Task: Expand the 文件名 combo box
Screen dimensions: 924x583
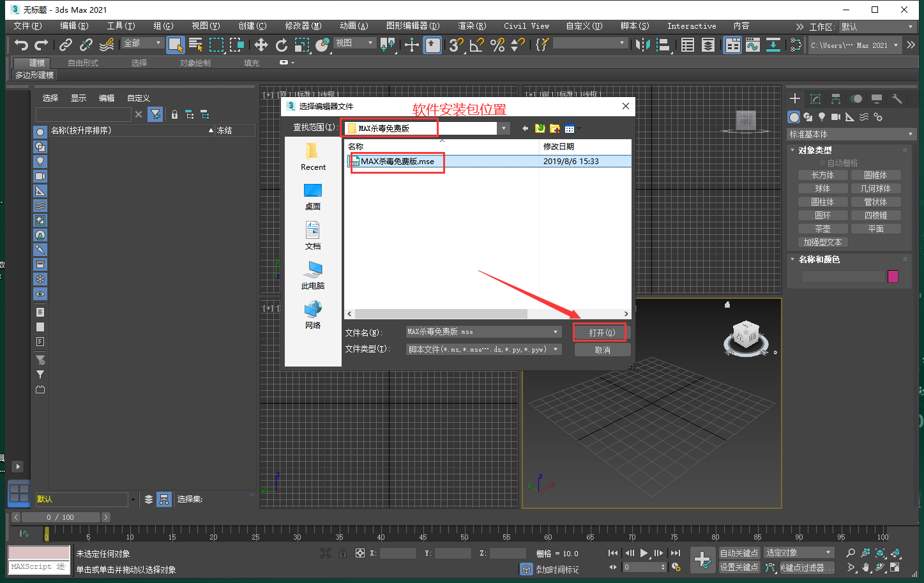Action: [x=556, y=332]
